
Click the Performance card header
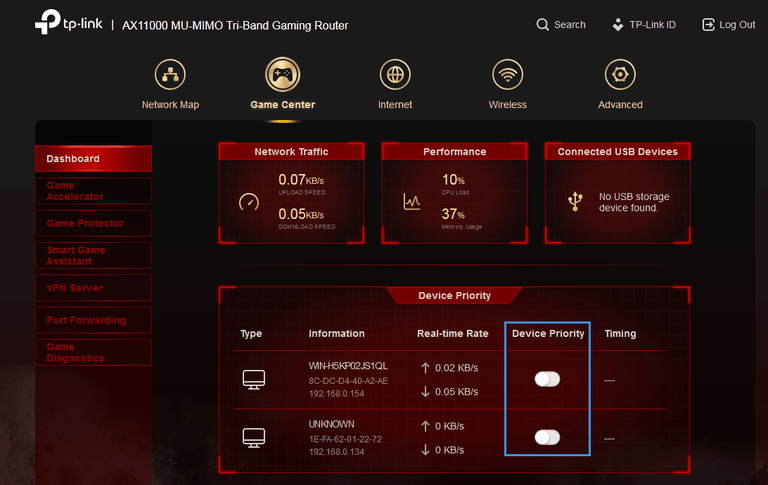pos(455,151)
